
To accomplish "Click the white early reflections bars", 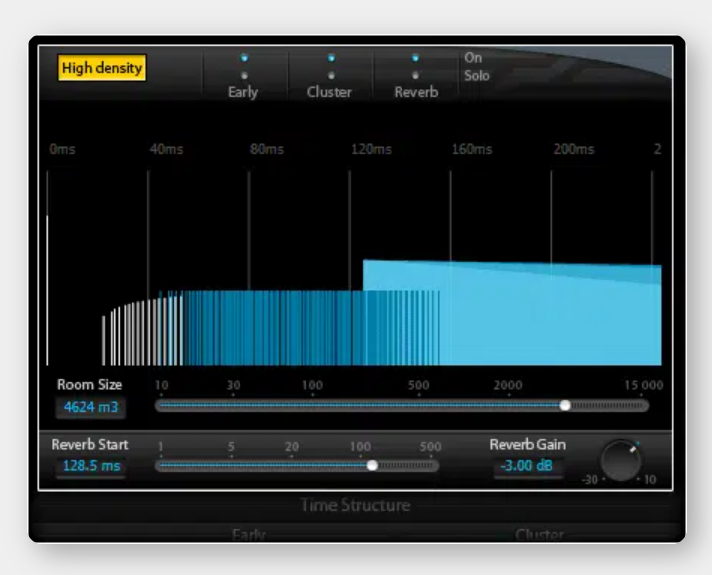I will click(141, 332).
